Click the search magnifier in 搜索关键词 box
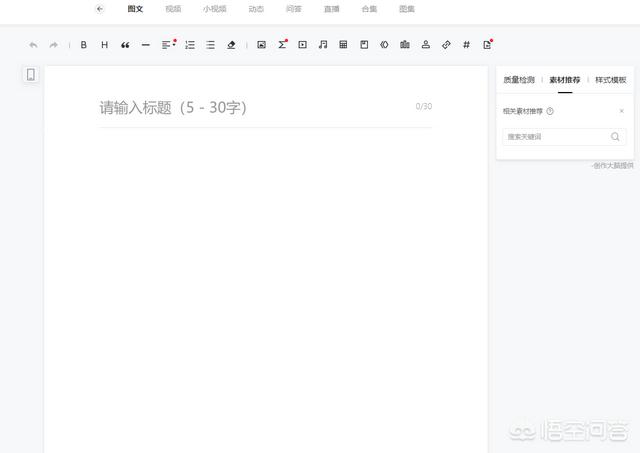Viewport: 640px width, 453px height. tap(615, 137)
